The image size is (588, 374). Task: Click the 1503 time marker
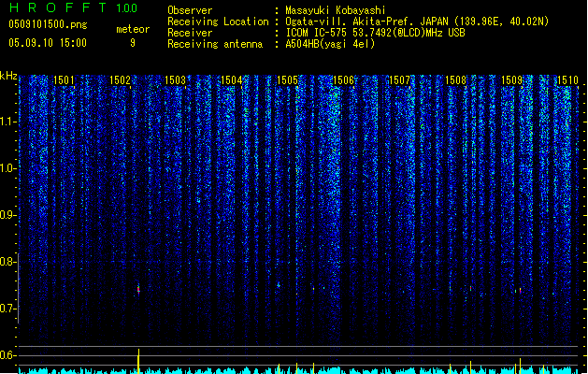coord(176,79)
